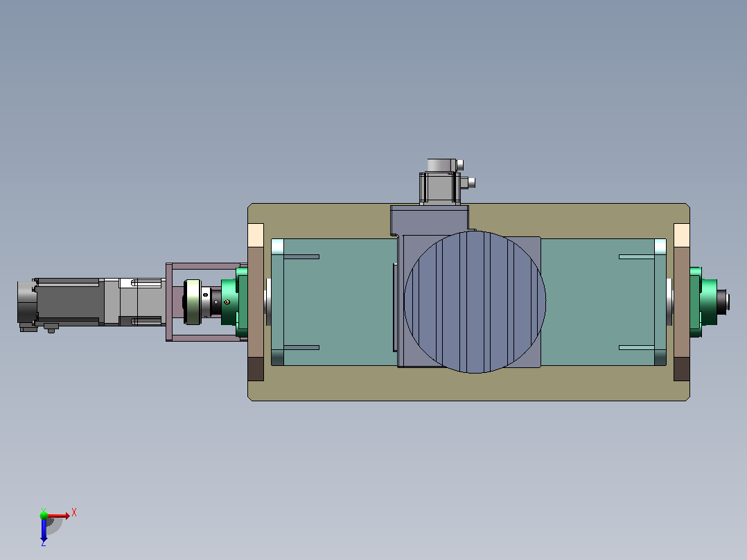Select the black shaft end at the far right
This screenshot has height=560, width=747.
(723, 302)
